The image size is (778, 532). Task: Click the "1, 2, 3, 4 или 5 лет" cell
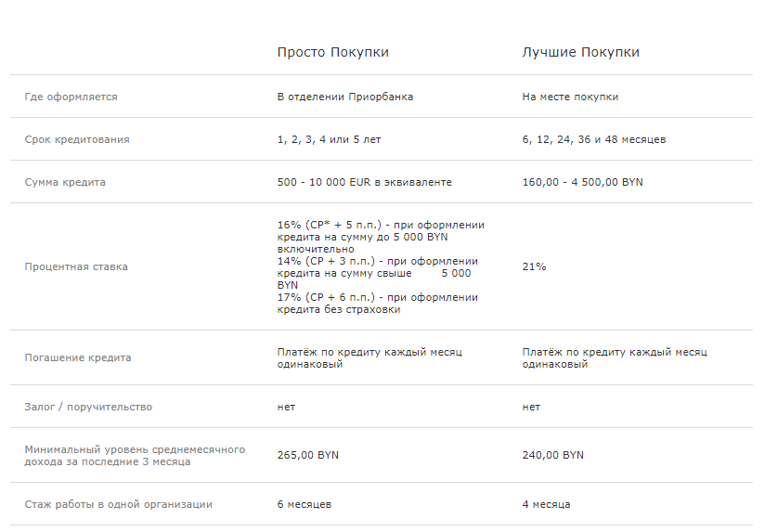(329, 139)
